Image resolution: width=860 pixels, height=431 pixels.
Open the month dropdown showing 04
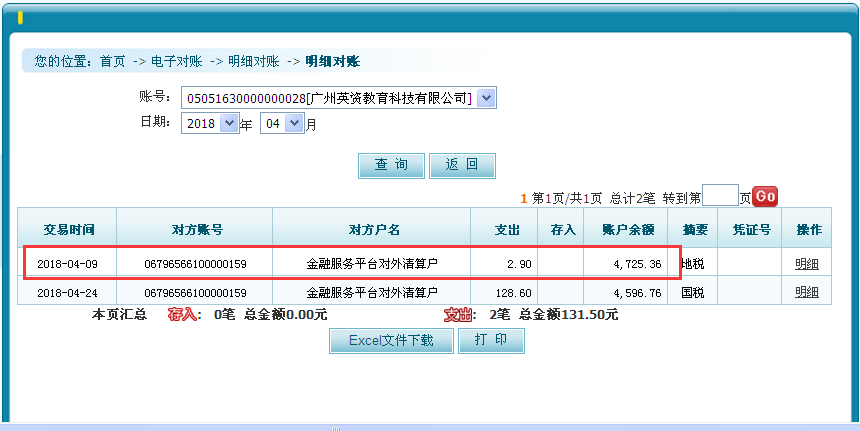coord(294,124)
